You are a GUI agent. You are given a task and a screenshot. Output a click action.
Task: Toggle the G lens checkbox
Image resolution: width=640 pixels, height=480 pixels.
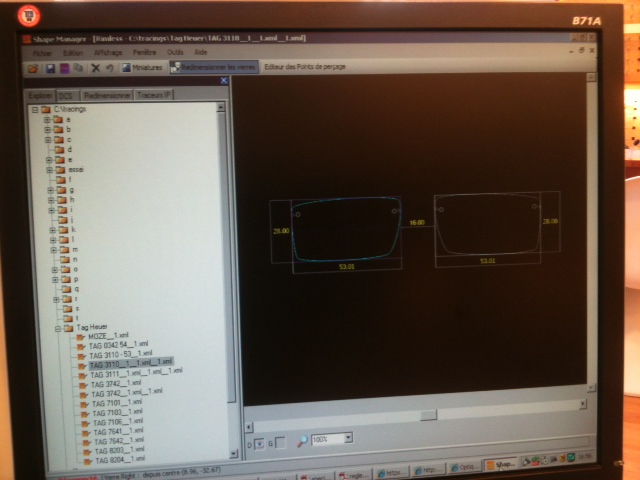pyautogui.click(x=280, y=442)
